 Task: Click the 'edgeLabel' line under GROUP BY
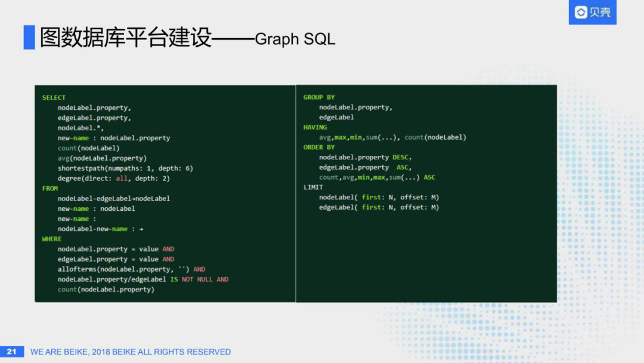[x=336, y=117]
